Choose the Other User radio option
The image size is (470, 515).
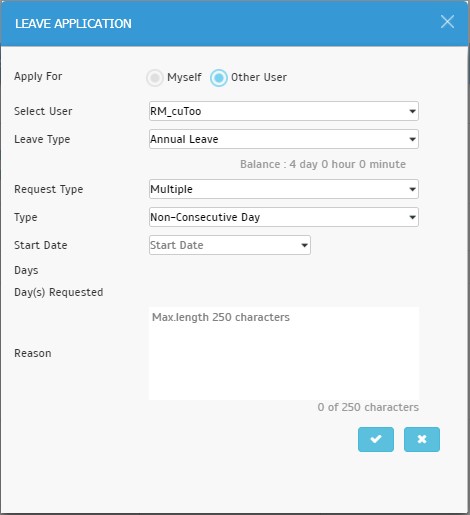pos(219,78)
